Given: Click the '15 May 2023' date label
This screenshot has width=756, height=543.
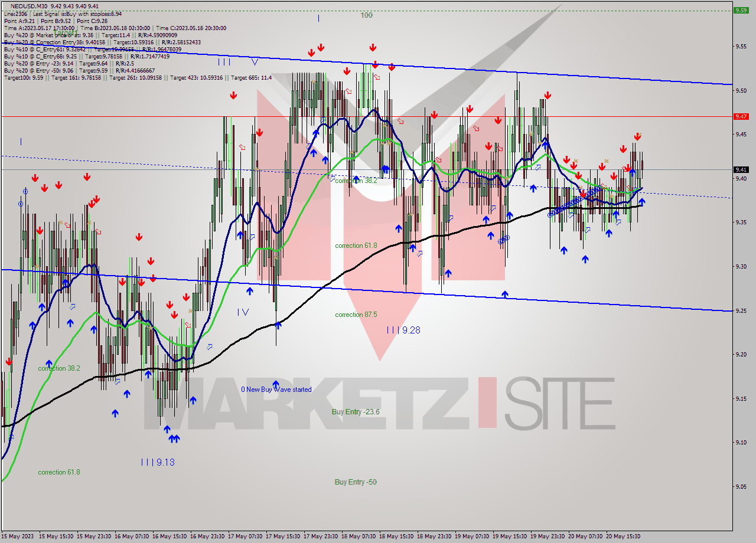Looking at the screenshot, I should coord(17,537).
